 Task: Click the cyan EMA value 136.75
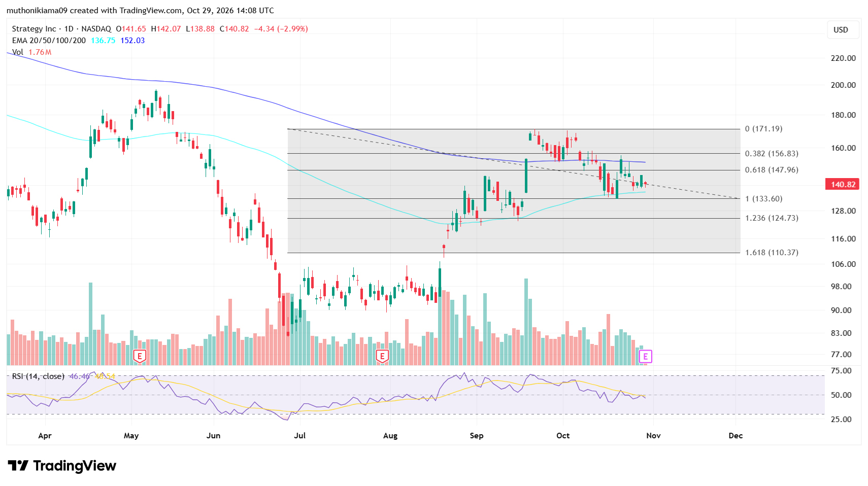point(103,41)
